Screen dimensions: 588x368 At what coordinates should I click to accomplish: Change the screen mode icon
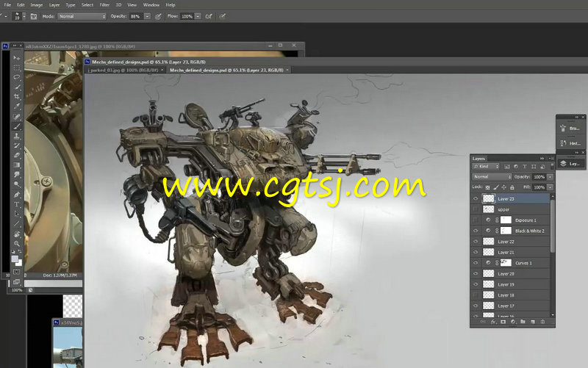[x=16, y=281]
